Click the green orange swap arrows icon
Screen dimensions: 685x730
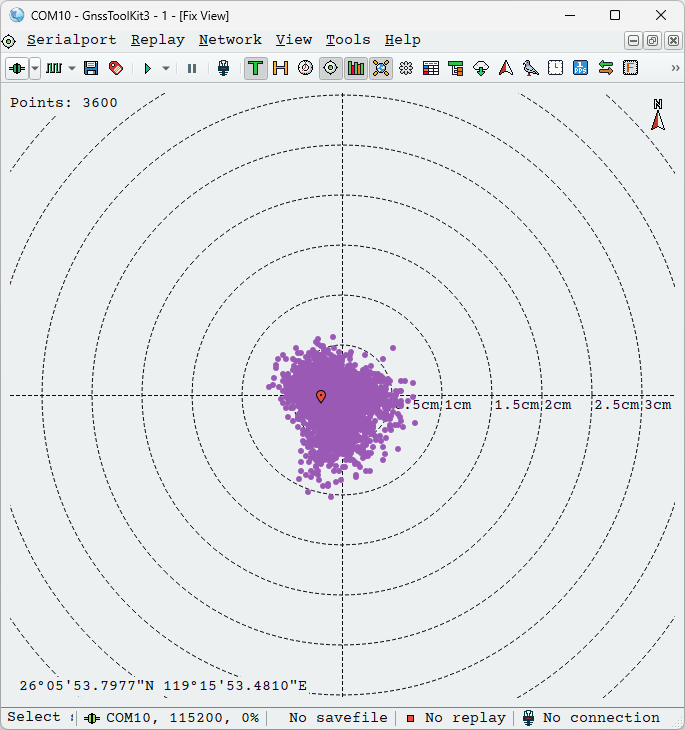[x=605, y=68]
